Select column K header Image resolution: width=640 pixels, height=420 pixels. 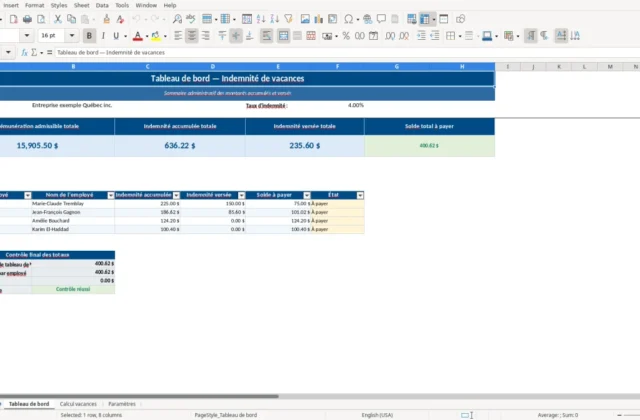[559, 67]
